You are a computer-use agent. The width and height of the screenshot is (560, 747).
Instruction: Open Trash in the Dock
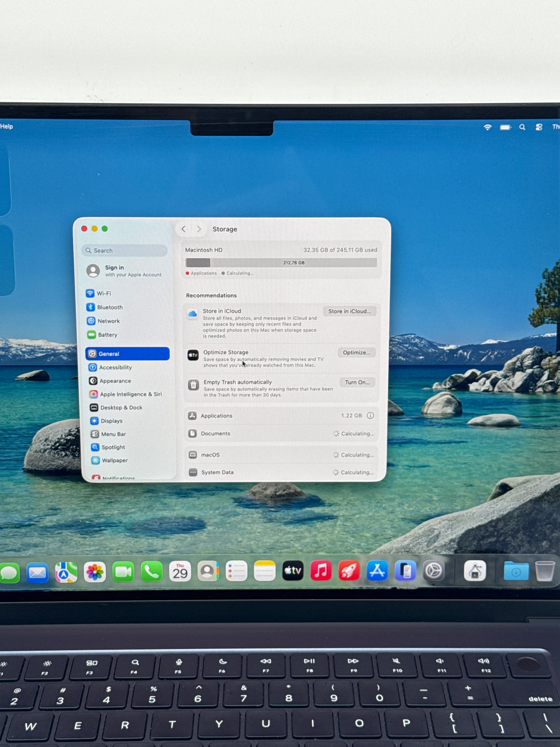click(545, 571)
